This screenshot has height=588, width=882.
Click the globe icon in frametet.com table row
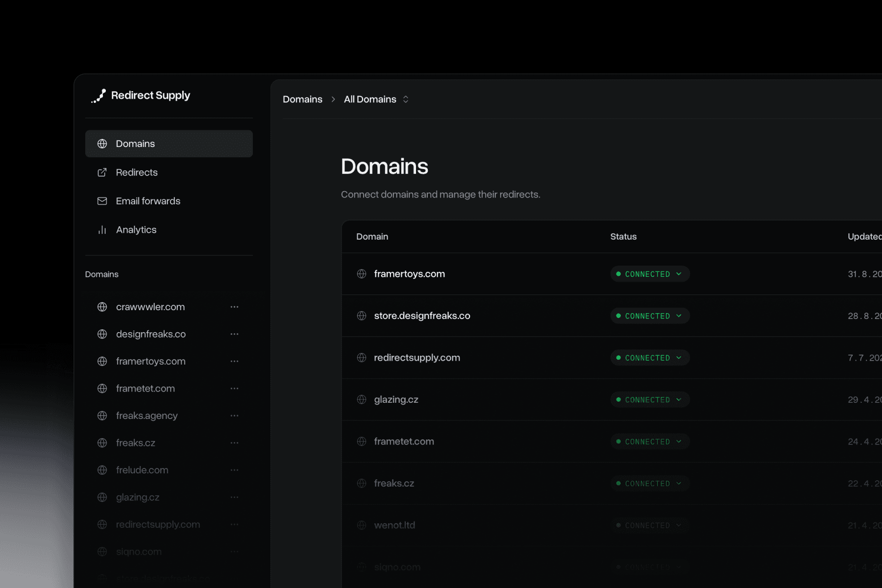[x=362, y=441]
